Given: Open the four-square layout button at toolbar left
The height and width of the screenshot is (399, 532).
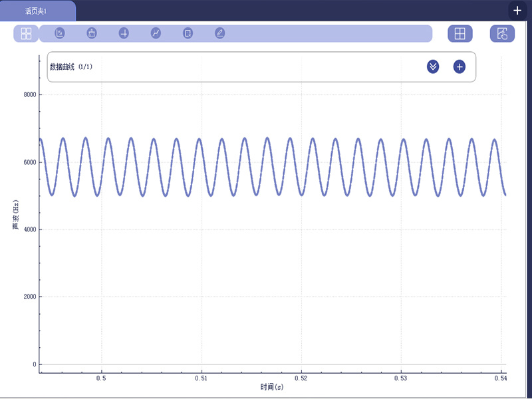Looking at the screenshot, I should (x=26, y=34).
